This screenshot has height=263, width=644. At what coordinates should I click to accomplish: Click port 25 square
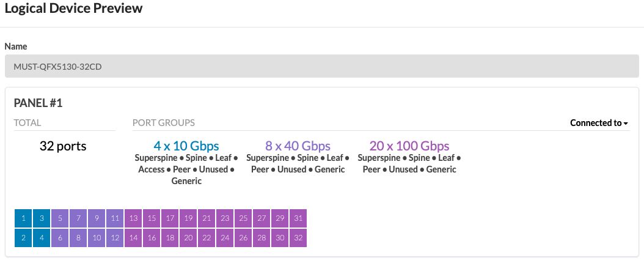point(243,218)
